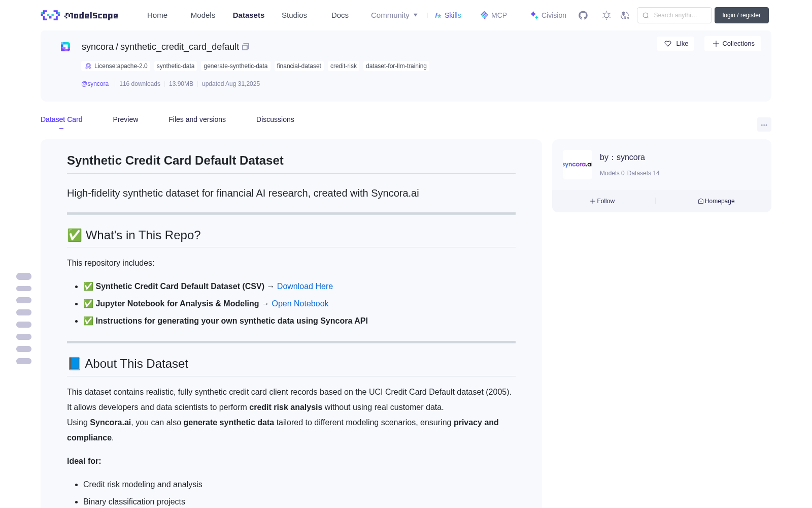Image resolution: width=812 pixels, height=508 pixels.
Task: Click the '116 downloads' text
Action: coord(140,84)
